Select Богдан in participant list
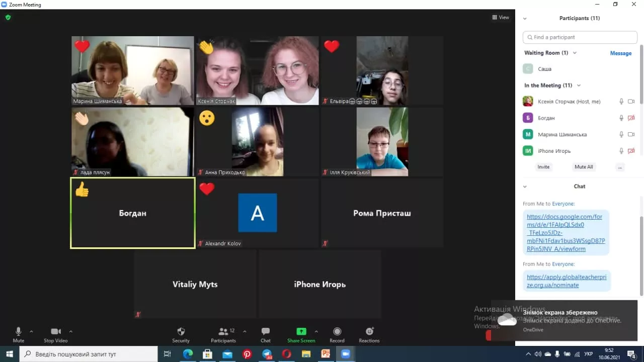This screenshot has width=644, height=362. tap(580, 118)
